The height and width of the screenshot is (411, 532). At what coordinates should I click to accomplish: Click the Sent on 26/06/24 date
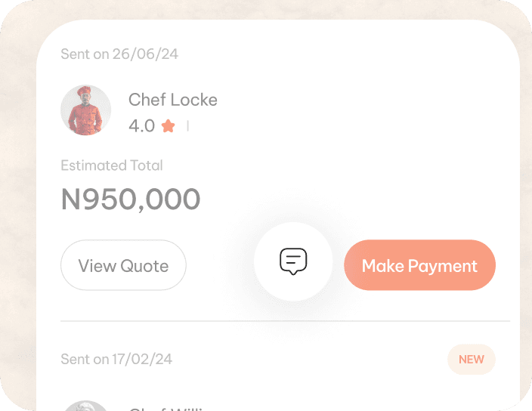(x=119, y=54)
